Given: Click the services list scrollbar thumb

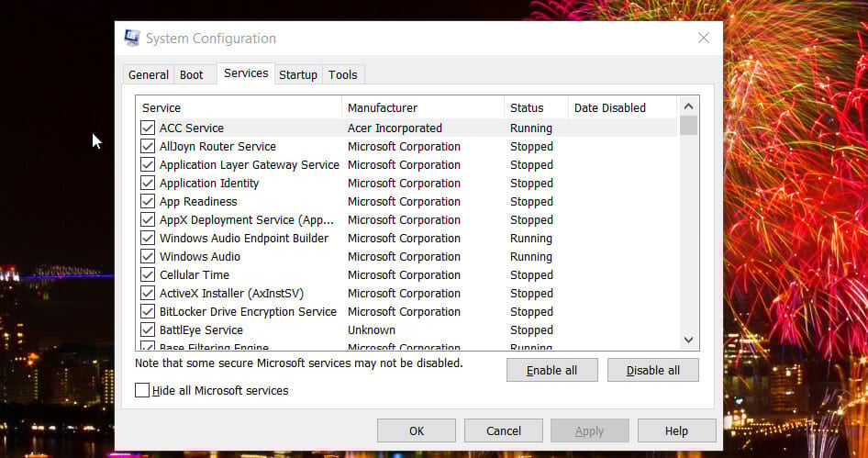Looking at the screenshot, I should [688, 125].
